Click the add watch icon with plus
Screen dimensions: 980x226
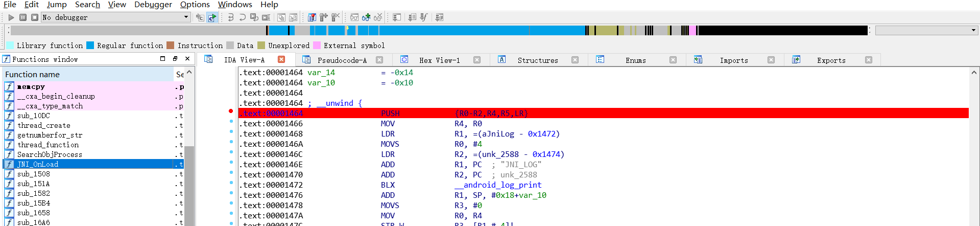click(x=366, y=17)
